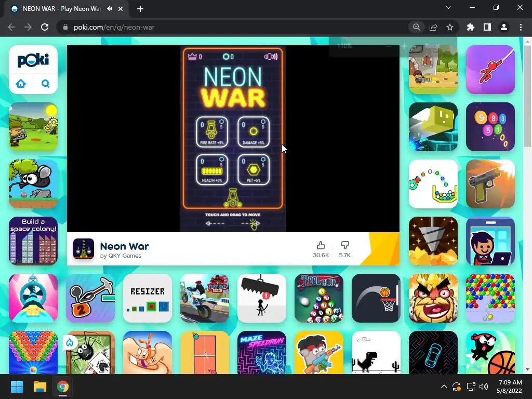Close the Neon War browser tab

[x=121, y=9]
